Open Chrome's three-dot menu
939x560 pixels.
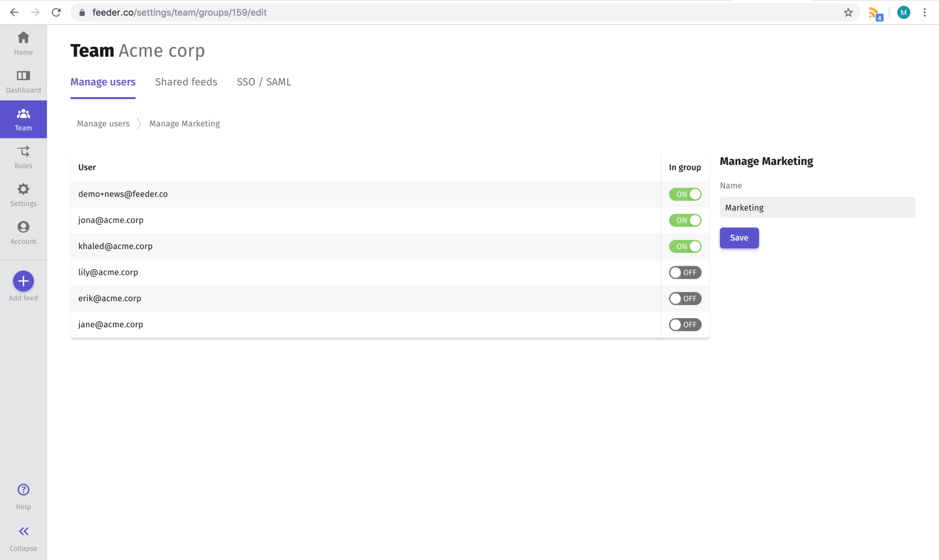[x=924, y=12]
